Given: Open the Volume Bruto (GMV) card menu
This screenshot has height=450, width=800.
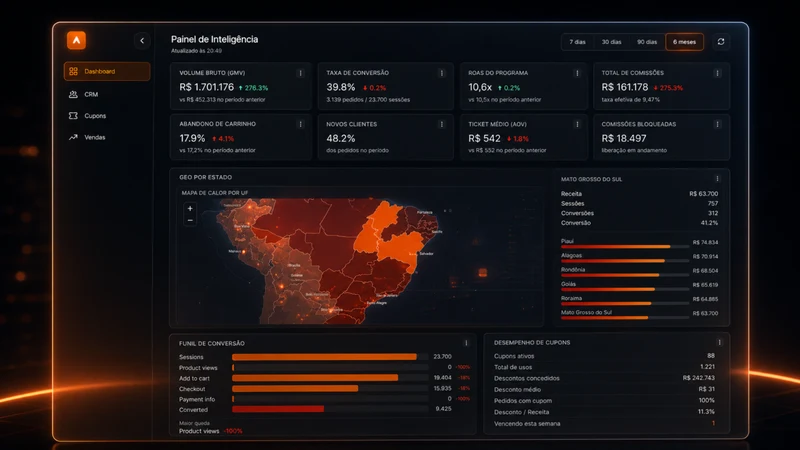Looking at the screenshot, I should (300, 73).
